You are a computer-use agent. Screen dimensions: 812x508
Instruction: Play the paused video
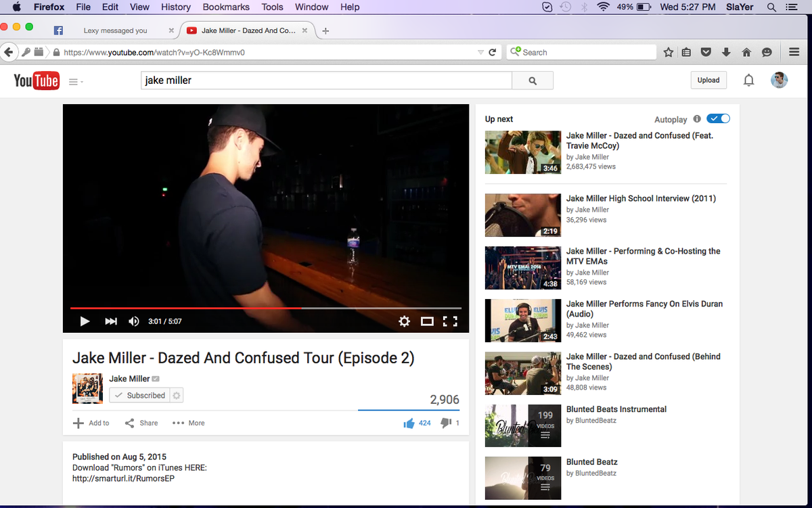pos(85,321)
